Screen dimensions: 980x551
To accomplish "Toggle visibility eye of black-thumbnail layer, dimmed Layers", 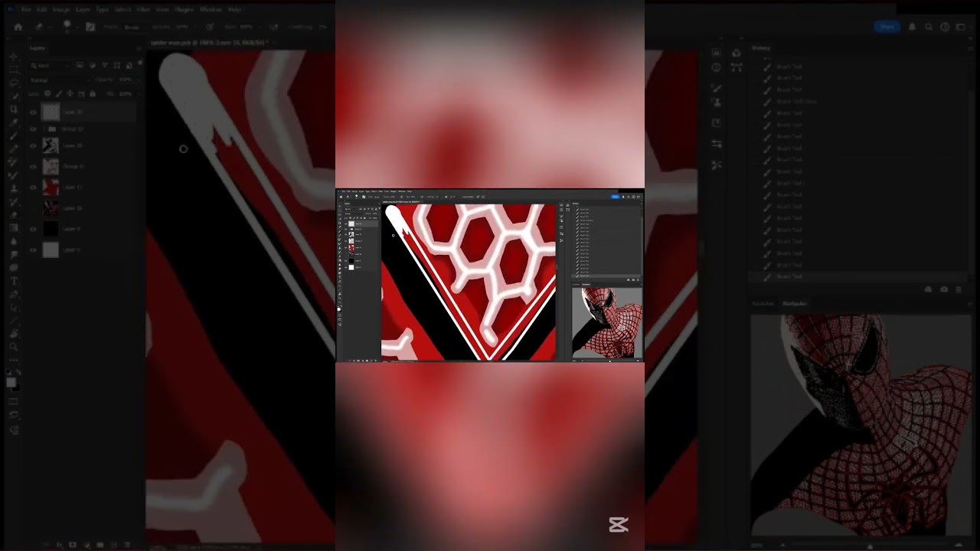I will coord(33,229).
